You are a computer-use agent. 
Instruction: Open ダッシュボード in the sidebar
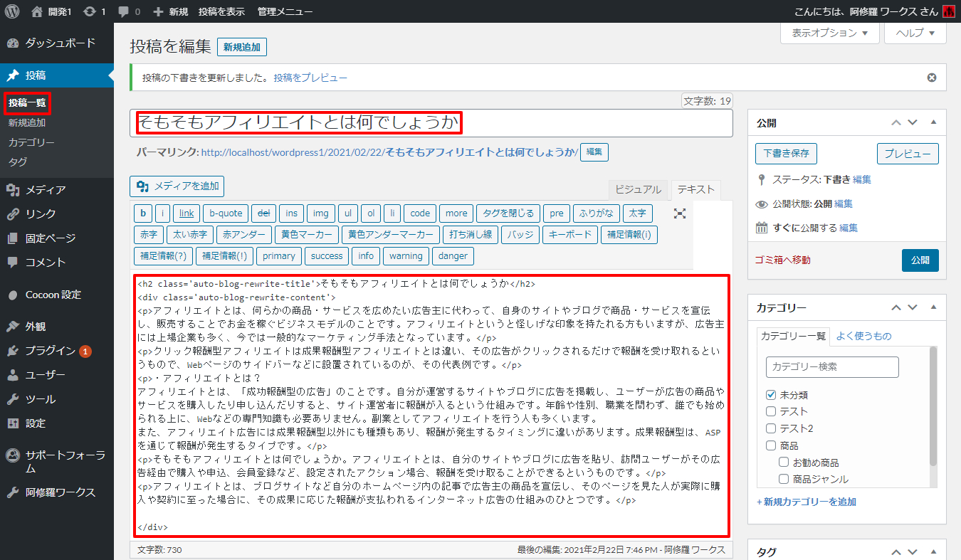coord(57,43)
